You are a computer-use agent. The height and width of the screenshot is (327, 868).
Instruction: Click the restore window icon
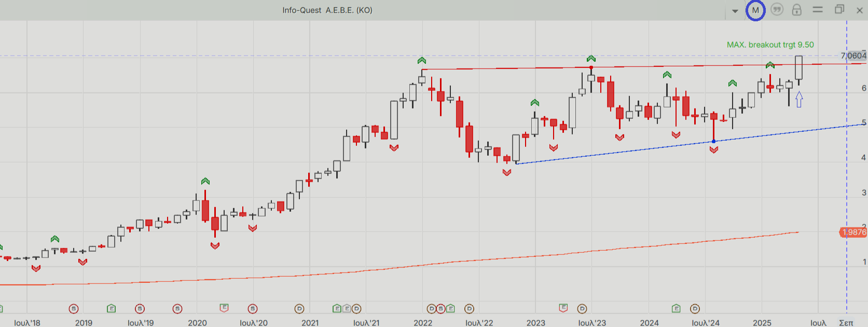pyautogui.click(x=839, y=9)
